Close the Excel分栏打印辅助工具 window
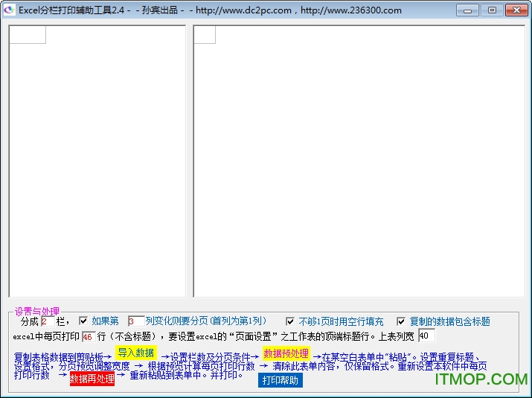The image size is (532, 398). [515, 10]
